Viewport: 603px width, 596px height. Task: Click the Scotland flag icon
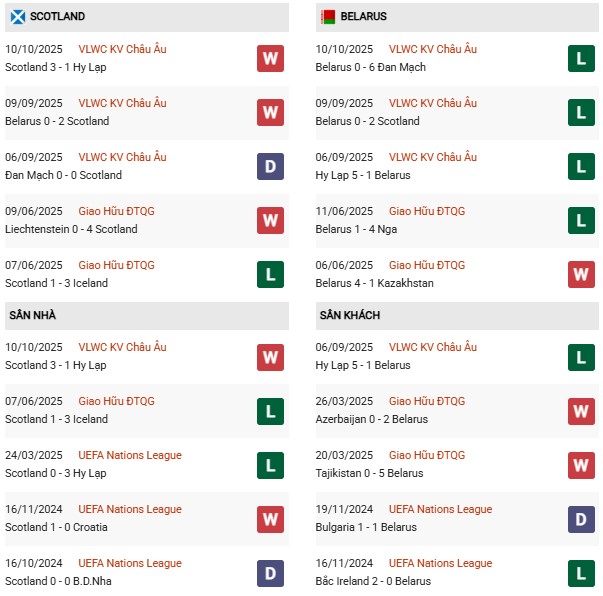pos(18,17)
